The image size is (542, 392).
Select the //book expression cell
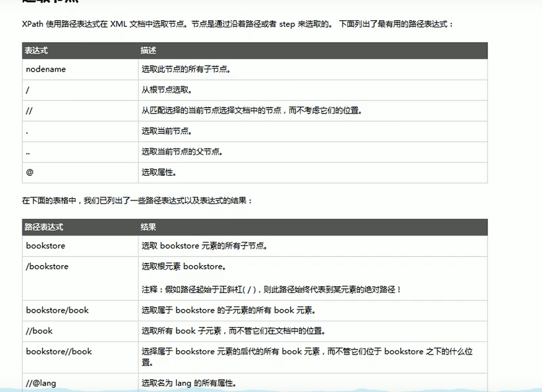(39, 331)
